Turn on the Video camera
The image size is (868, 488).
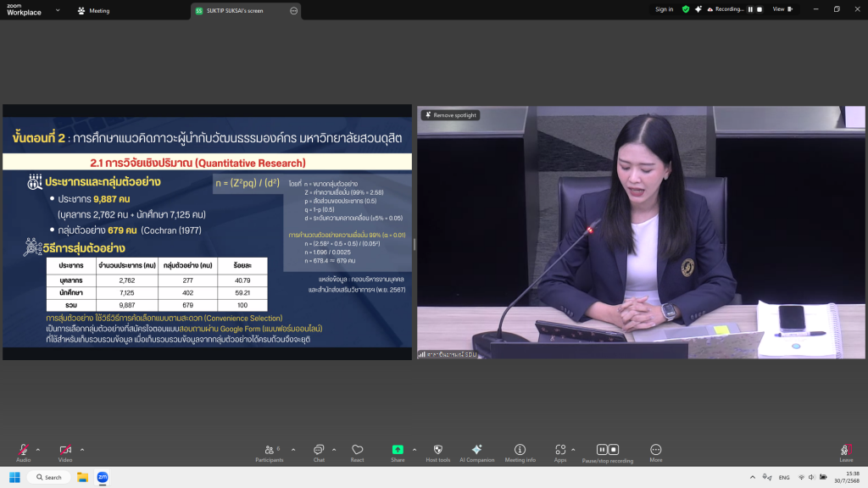pos(65,450)
